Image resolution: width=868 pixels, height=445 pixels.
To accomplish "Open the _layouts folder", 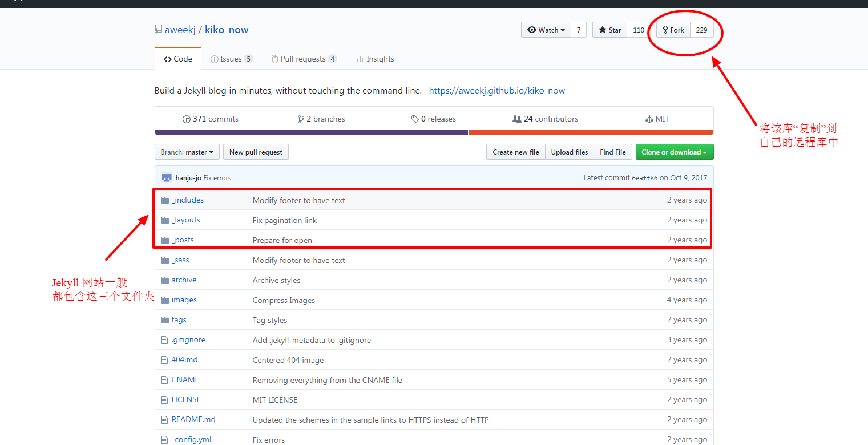I will [x=186, y=220].
